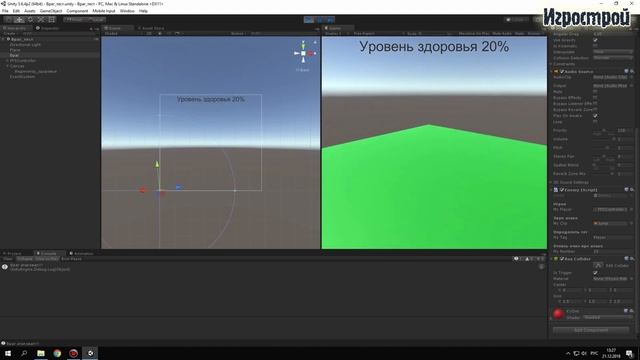This screenshot has height=360, width=640.
Task: Open the Help menu
Action: (143, 11)
